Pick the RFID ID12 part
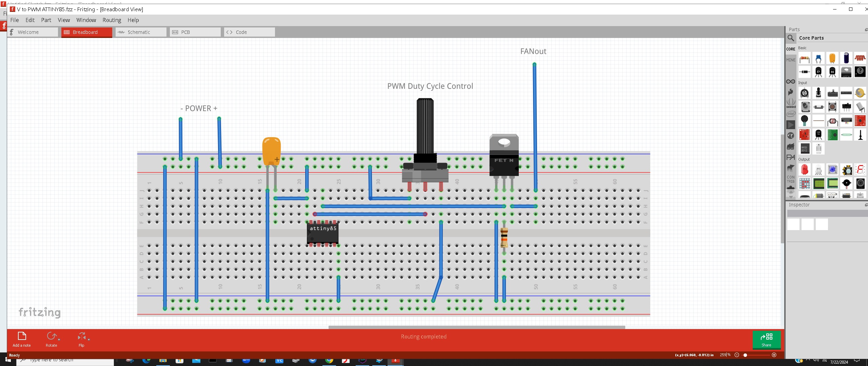Viewport: 868px width, 366px height. (x=804, y=148)
